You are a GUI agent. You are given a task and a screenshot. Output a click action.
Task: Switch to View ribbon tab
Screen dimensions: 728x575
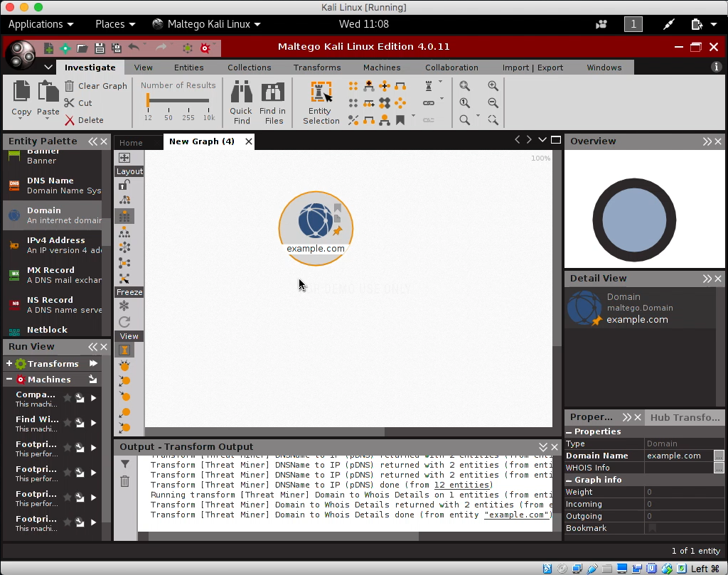tap(143, 68)
